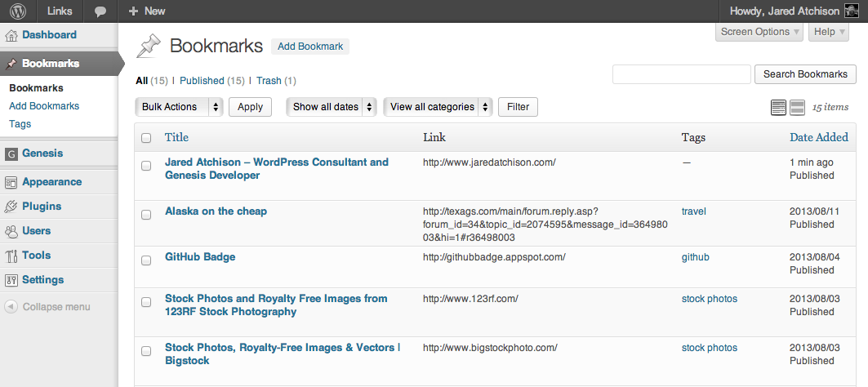Open the comments bubble icon
This screenshot has width=868, height=387.
[x=100, y=11]
